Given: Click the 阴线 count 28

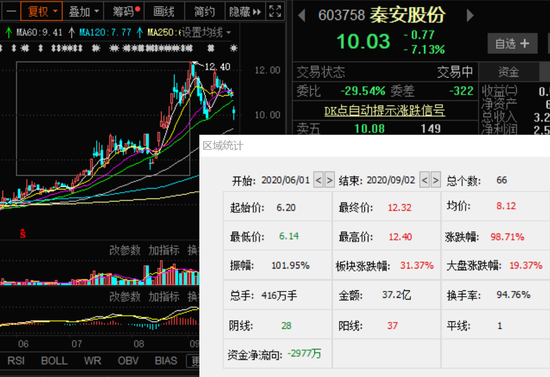Looking at the screenshot, I should [286, 326].
